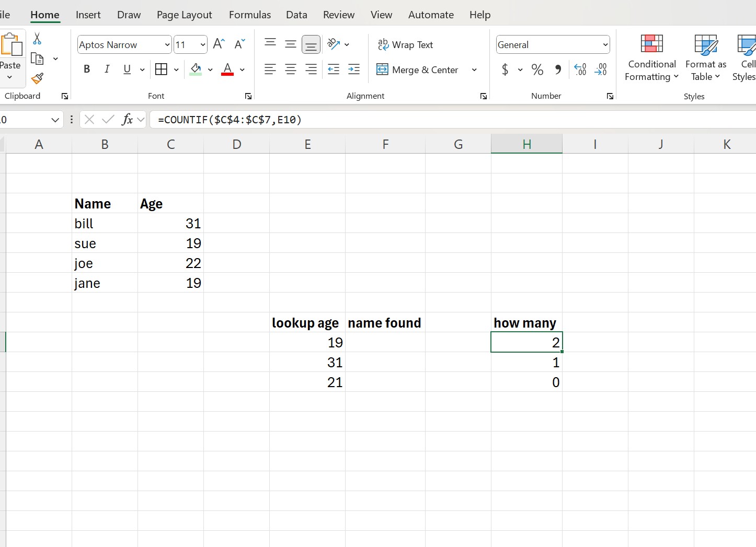Expand Name Box dropdown
The image size is (756, 547).
pos(55,120)
